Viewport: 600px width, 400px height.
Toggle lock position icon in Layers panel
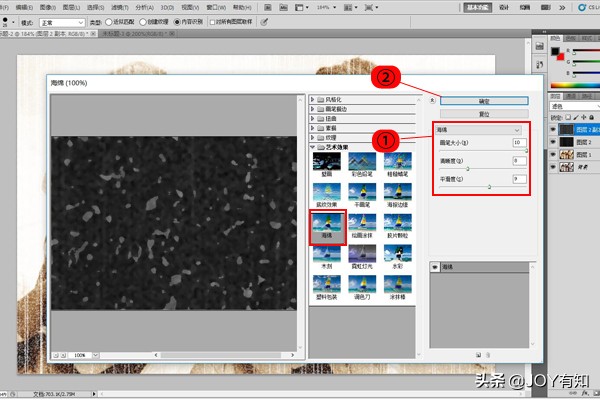click(584, 117)
